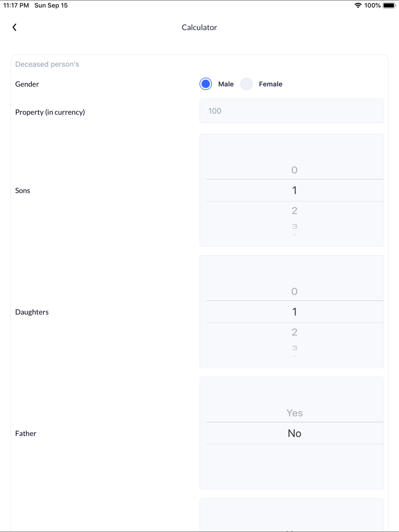Tap the Female label text
399x532 pixels.
point(271,84)
